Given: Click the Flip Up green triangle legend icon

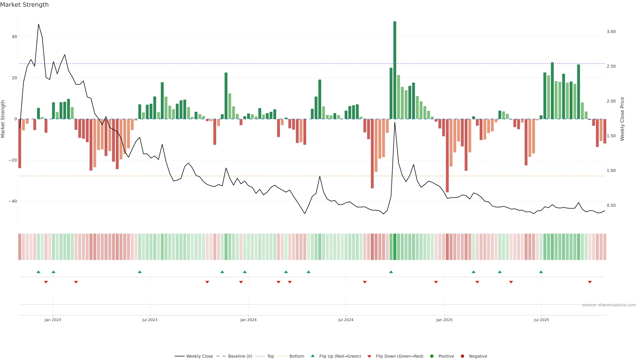Looking at the screenshot, I should click(x=312, y=356).
